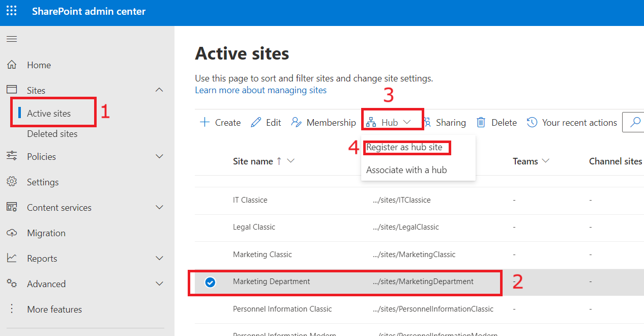Screen dimensions: 644x336
Task: Click the Migration cloud icon
Action: coord(11,233)
